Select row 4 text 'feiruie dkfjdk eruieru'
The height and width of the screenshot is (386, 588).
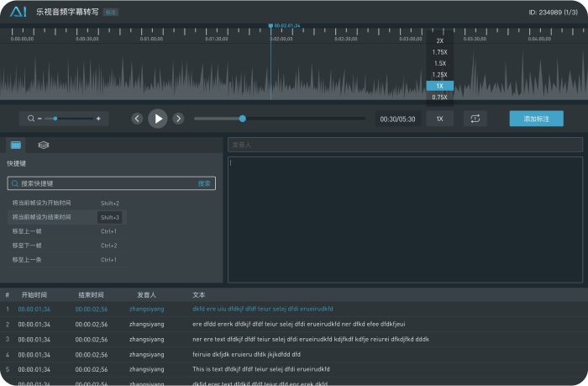246,354
